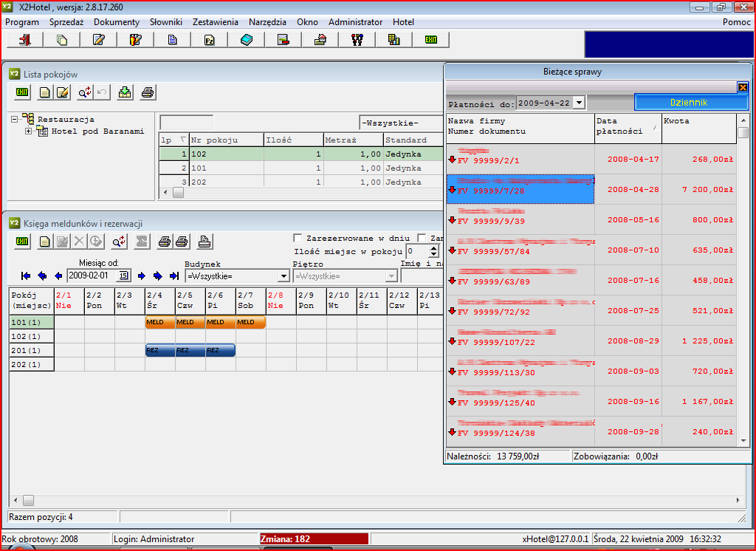Jump to last with right bar-arrow button
Image resolution: width=756 pixels, height=551 pixels.
point(174,275)
